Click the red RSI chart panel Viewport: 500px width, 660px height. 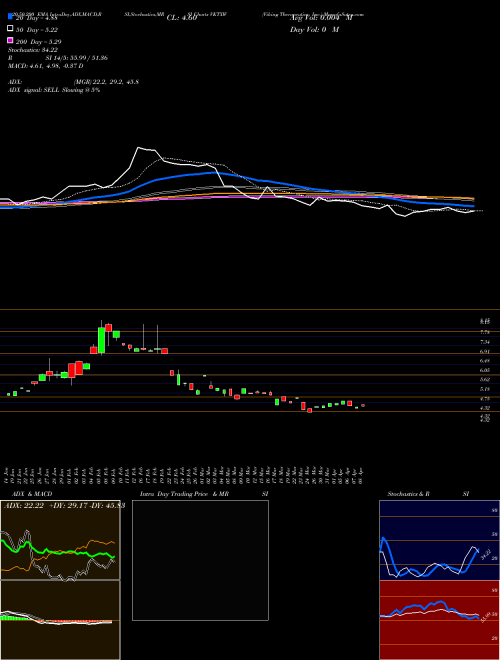coord(439,620)
